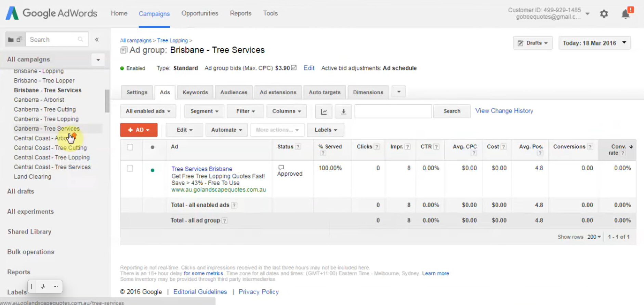This screenshot has height=305, width=644.
Task: Click the ads table search input field
Action: (x=393, y=111)
